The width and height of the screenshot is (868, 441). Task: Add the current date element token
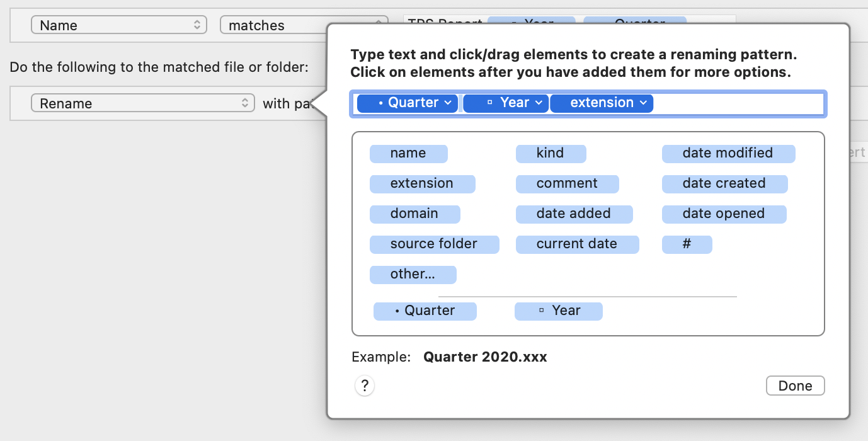(577, 244)
